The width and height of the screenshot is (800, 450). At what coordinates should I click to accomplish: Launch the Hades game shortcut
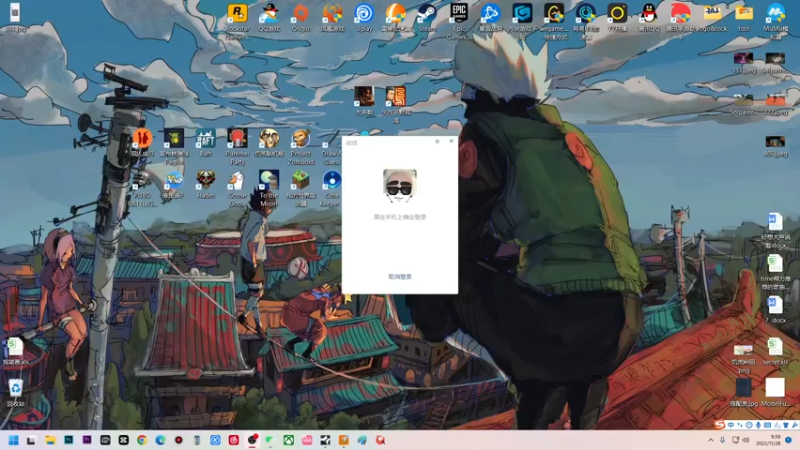[206, 184]
